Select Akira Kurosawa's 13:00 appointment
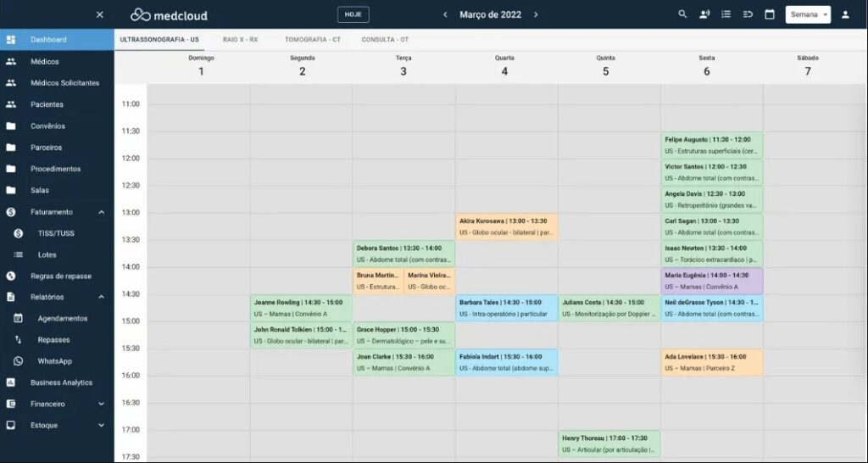The image size is (868, 463). coord(506,226)
